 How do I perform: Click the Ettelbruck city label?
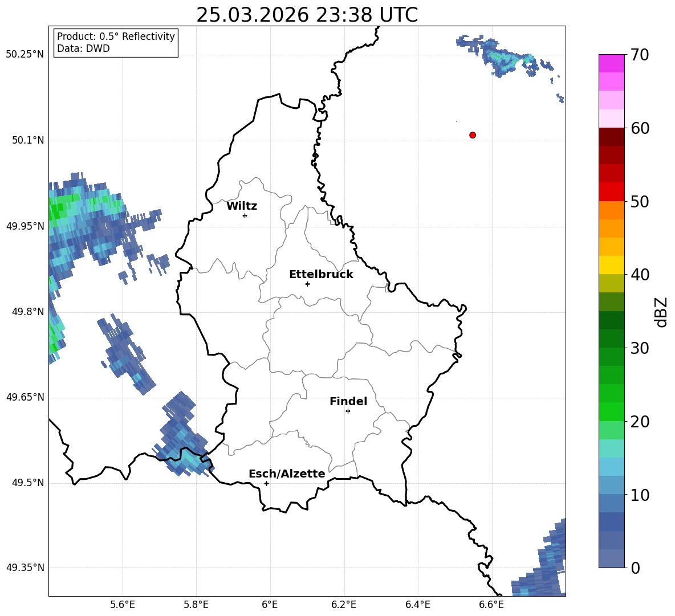(x=321, y=275)
